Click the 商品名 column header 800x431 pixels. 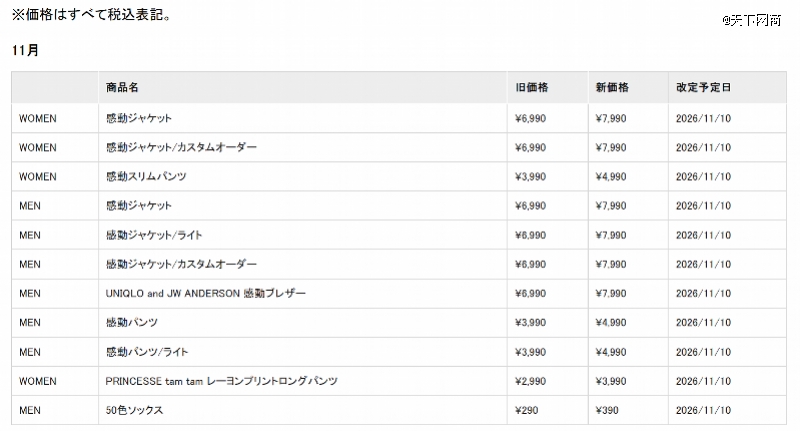click(122, 87)
